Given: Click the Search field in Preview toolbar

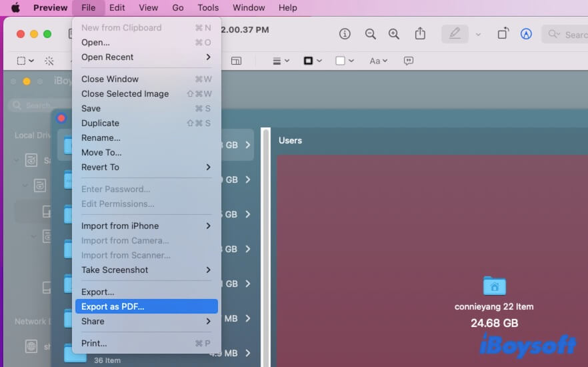Looking at the screenshot, I should click(x=565, y=35).
